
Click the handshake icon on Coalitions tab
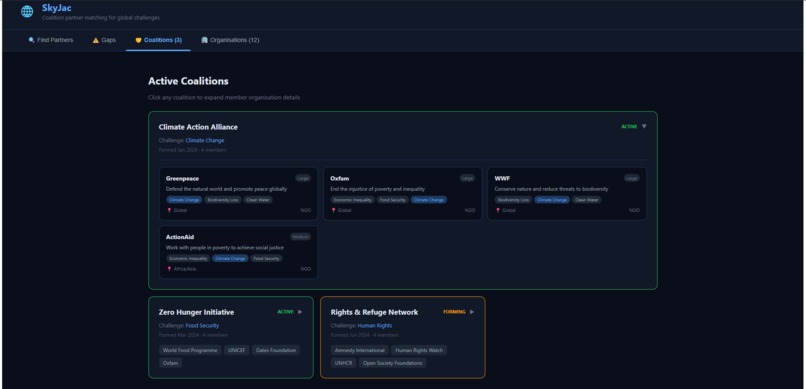click(x=138, y=40)
